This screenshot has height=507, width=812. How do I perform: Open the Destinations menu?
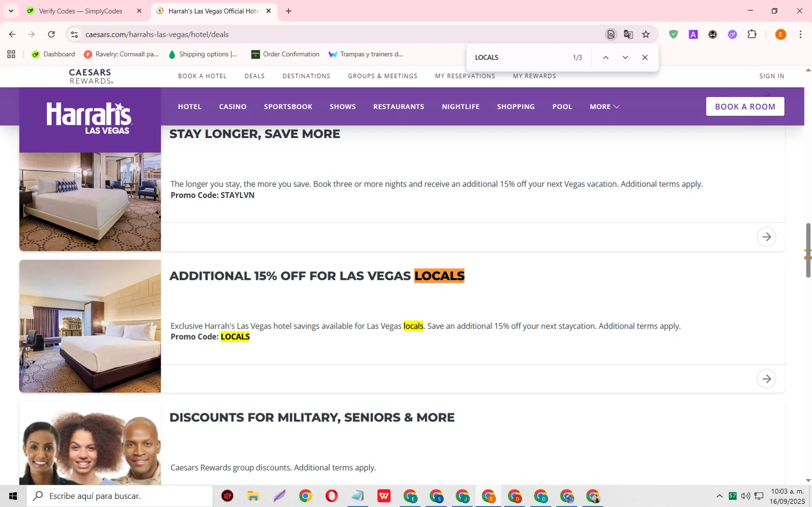coord(306,76)
